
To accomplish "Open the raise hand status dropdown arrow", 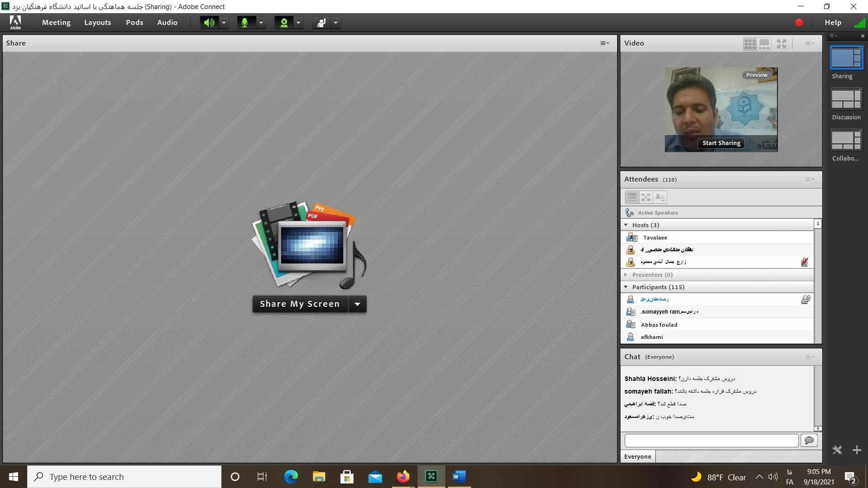I will pos(335,23).
